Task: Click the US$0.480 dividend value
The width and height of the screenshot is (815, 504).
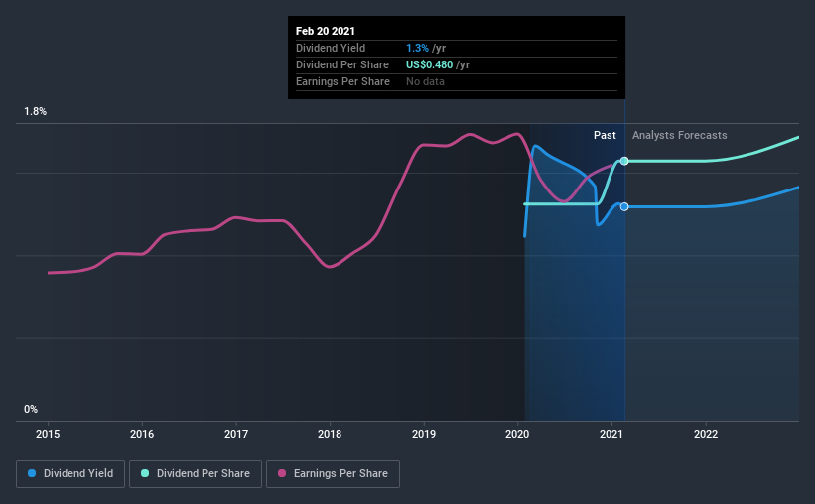Action: (x=429, y=64)
